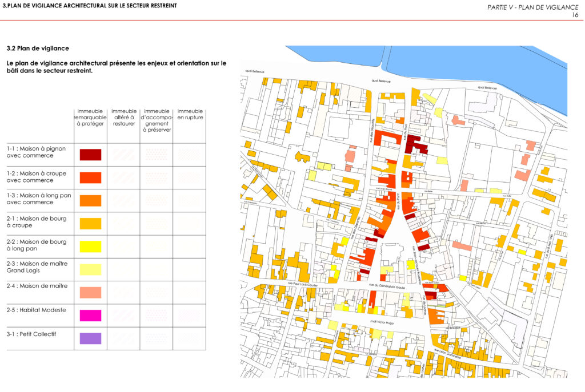Image resolution: width=585 pixels, height=392 pixels.
Task: Pick the orange swatch for Maison à long pan avec commerce
Action: (90, 200)
